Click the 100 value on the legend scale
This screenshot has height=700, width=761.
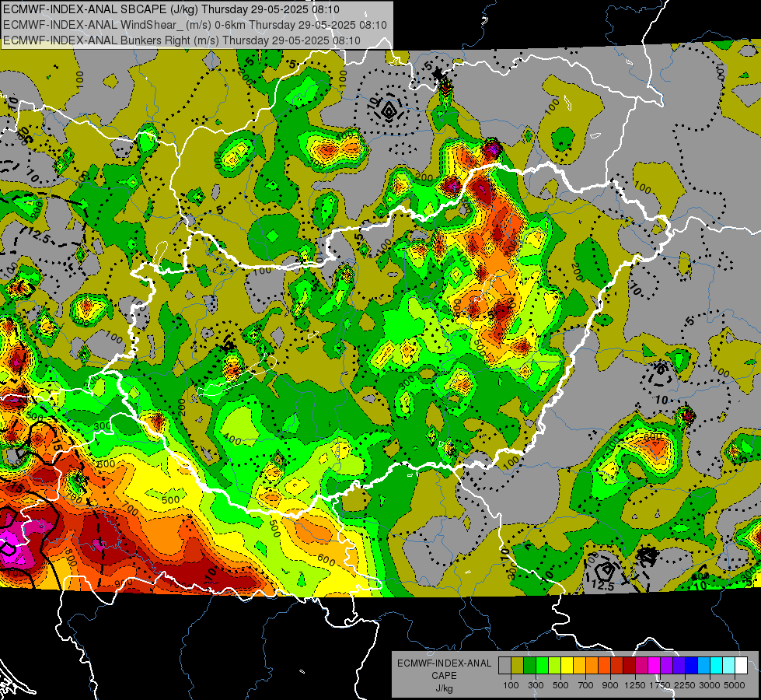click(x=511, y=685)
